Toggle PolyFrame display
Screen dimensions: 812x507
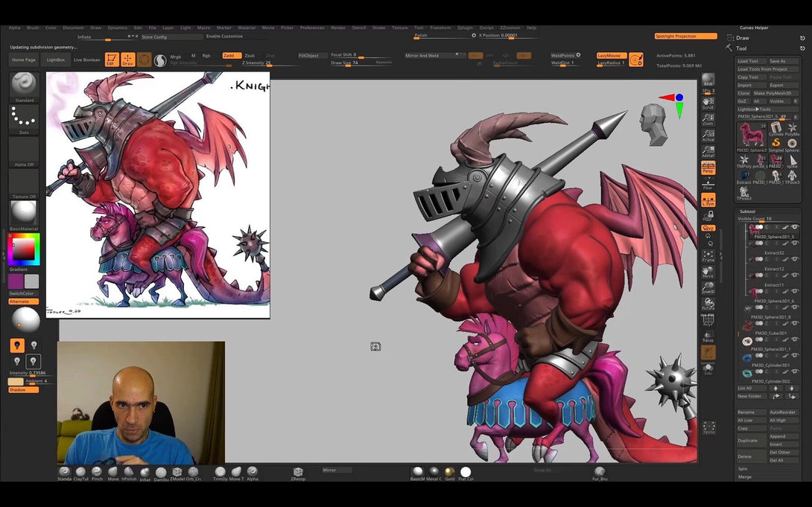[x=708, y=320]
